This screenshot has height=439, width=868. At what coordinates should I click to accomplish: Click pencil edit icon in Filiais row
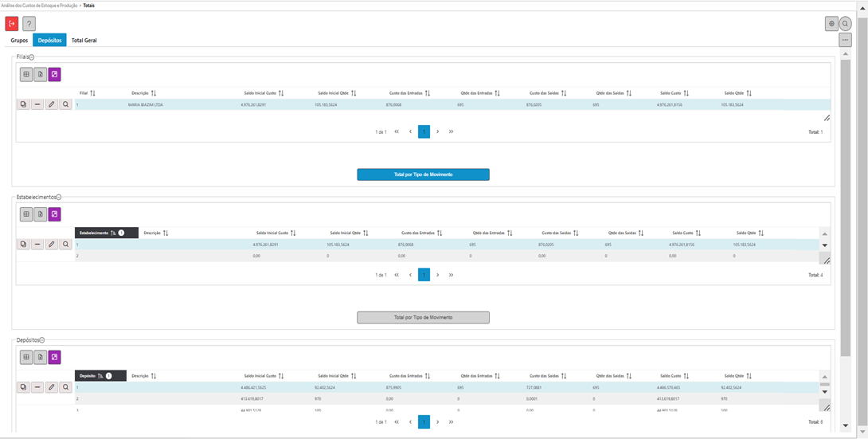(x=52, y=104)
